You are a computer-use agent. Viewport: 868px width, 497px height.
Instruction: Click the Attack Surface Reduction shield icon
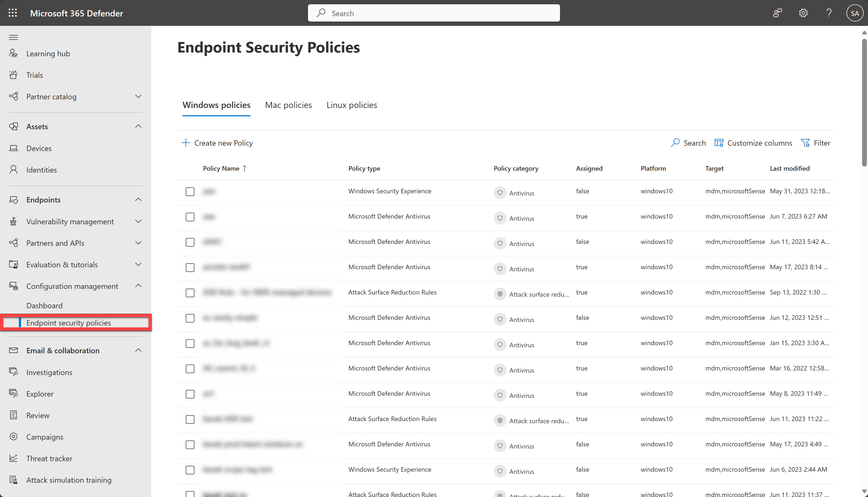[x=500, y=294]
